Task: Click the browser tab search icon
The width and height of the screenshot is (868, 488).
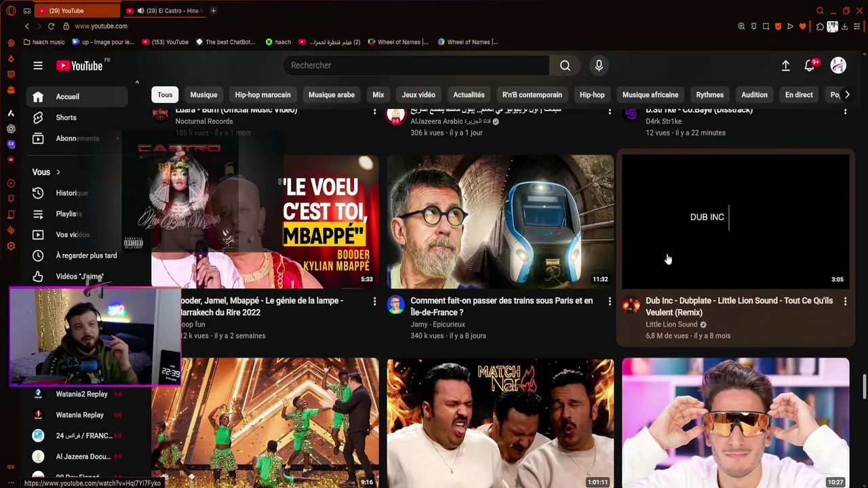Action: pyautogui.click(x=820, y=11)
